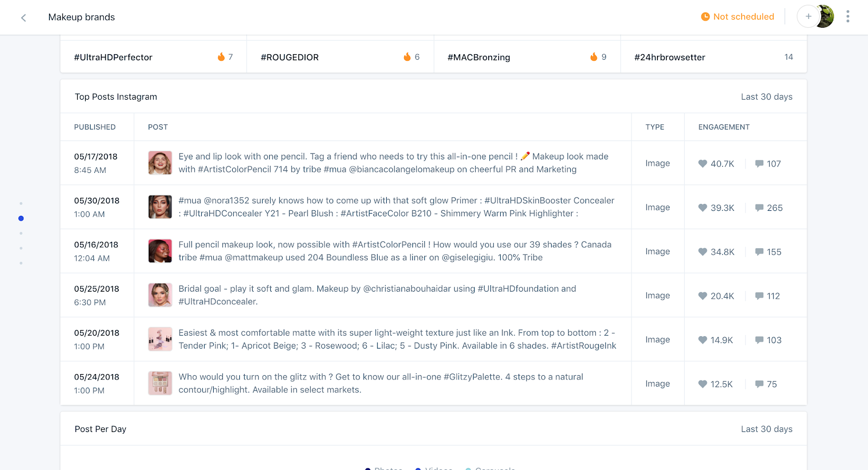Click the heart icon showing 20.4K likes
Screen dimensions: 868x470
click(703, 296)
